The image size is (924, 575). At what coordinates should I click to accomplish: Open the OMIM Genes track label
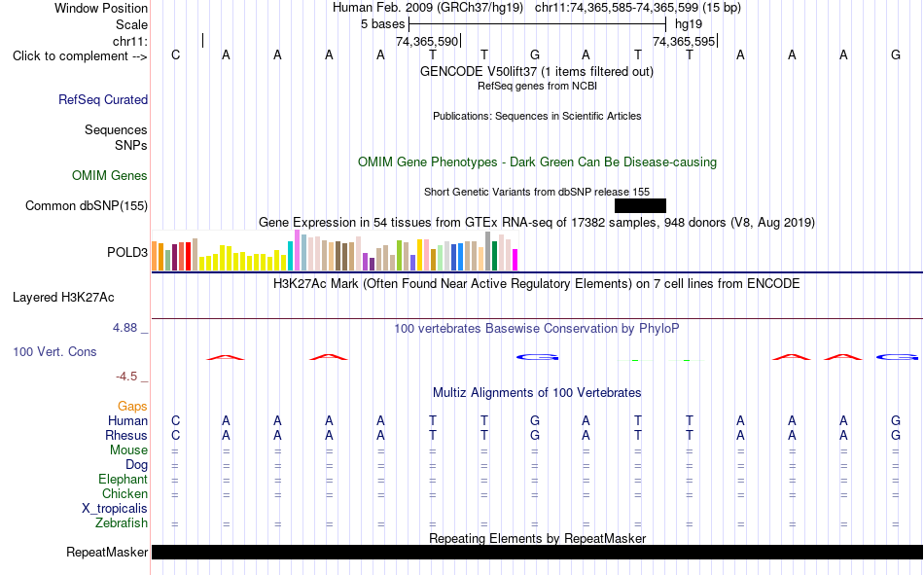[x=110, y=176]
